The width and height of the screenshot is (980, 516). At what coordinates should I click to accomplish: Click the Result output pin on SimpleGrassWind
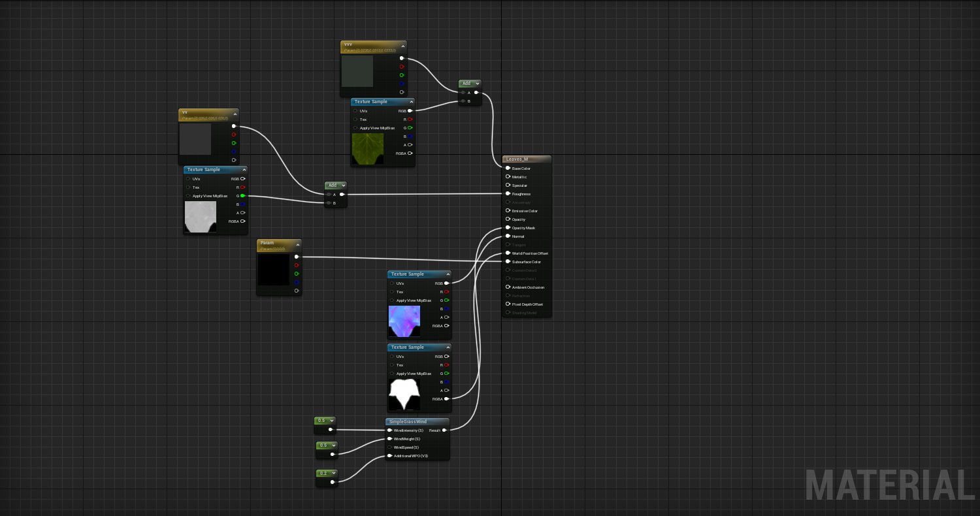point(444,430)
